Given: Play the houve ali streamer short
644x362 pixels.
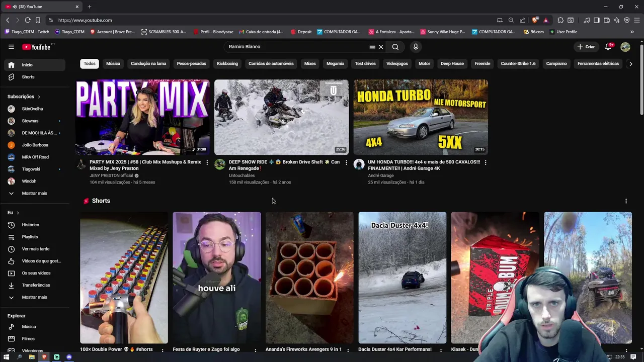Looking at the screenshot, I should coord(217,278).
